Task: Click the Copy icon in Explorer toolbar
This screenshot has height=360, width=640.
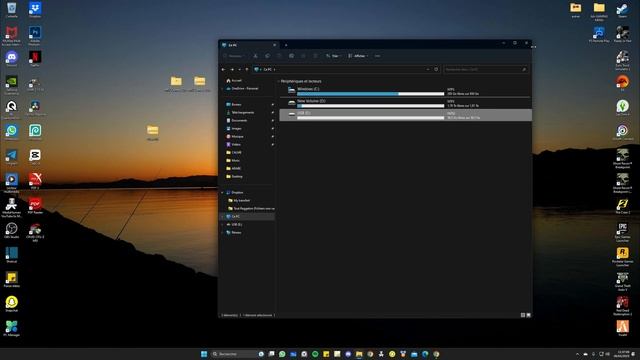Action: pyautogui.click(x=267, y=56)
